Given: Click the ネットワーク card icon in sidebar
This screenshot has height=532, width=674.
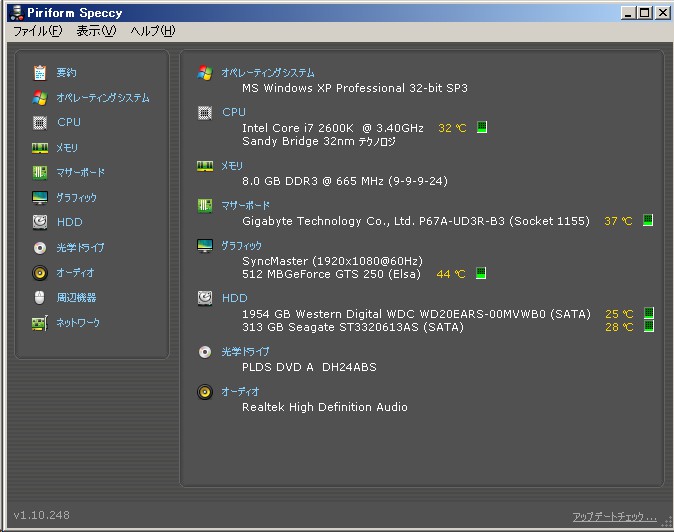Looking at the screenshot, I should click(x=40, y=323).
